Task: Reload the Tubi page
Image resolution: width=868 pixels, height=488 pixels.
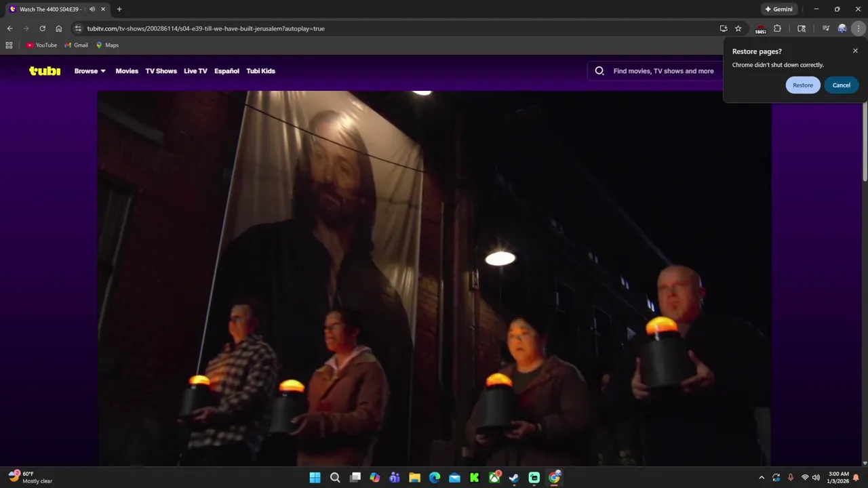Action: click(42, 28)
